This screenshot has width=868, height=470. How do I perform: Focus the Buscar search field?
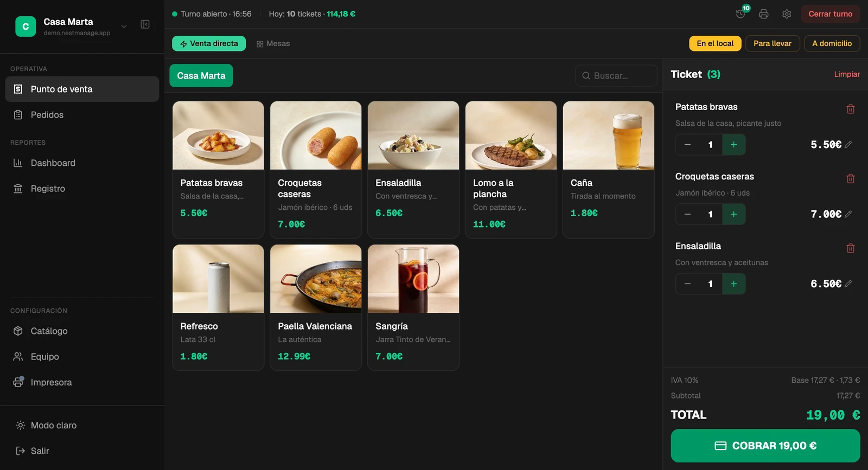click(x=616, y=76)
